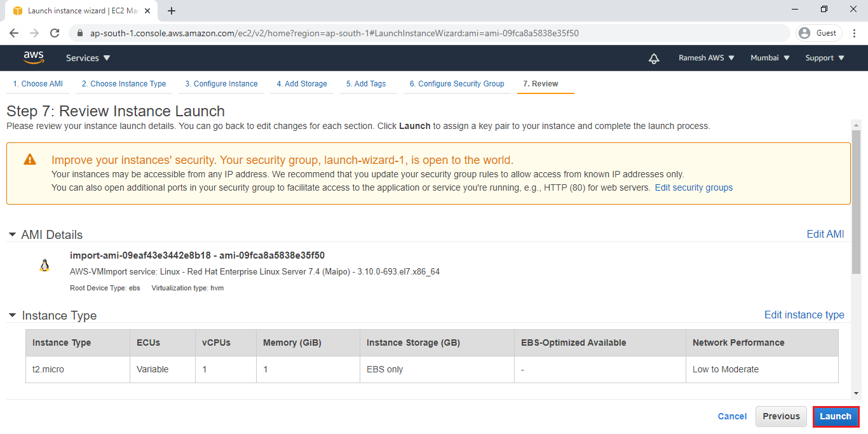
Task: Open the Support dropdown menu
Action: coord(825,58)
